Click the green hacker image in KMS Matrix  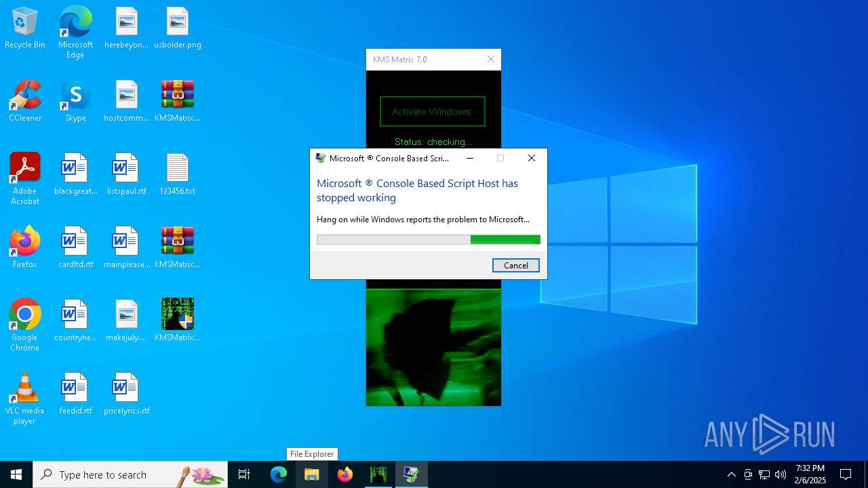(433, 348)
